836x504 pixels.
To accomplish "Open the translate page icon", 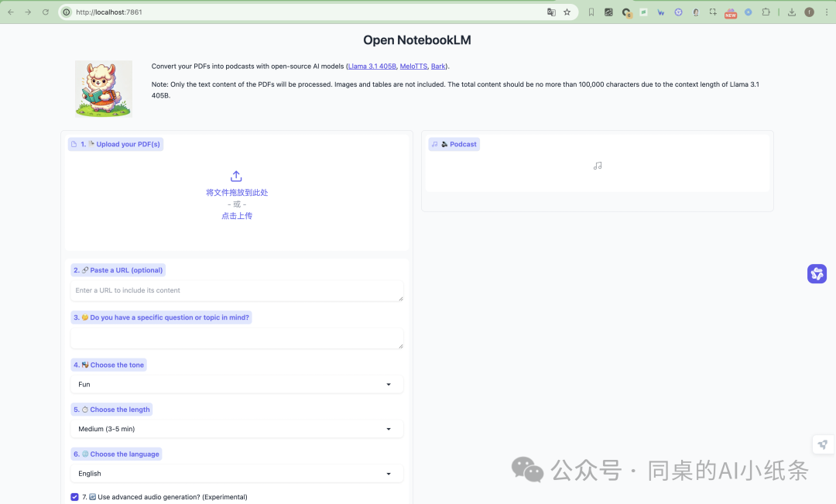I will tap(551, 12).
